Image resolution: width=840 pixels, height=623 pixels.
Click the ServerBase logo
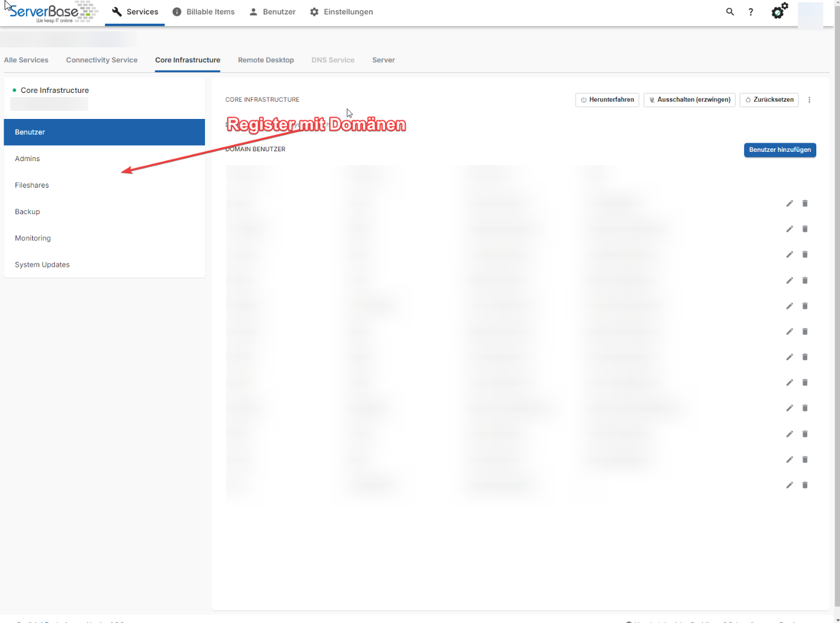click(52, 12)
